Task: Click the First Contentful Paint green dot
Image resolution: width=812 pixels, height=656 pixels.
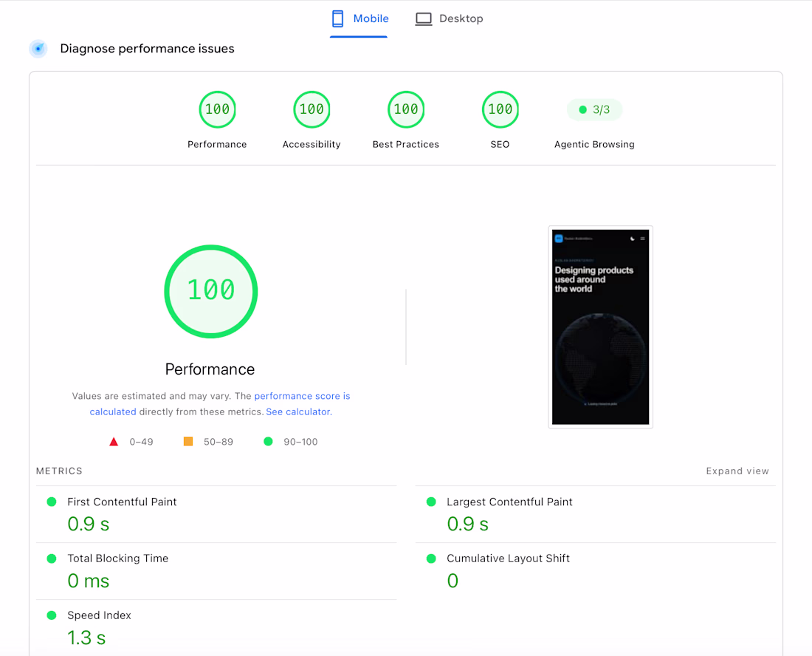Action: click(x=52, y=502)
